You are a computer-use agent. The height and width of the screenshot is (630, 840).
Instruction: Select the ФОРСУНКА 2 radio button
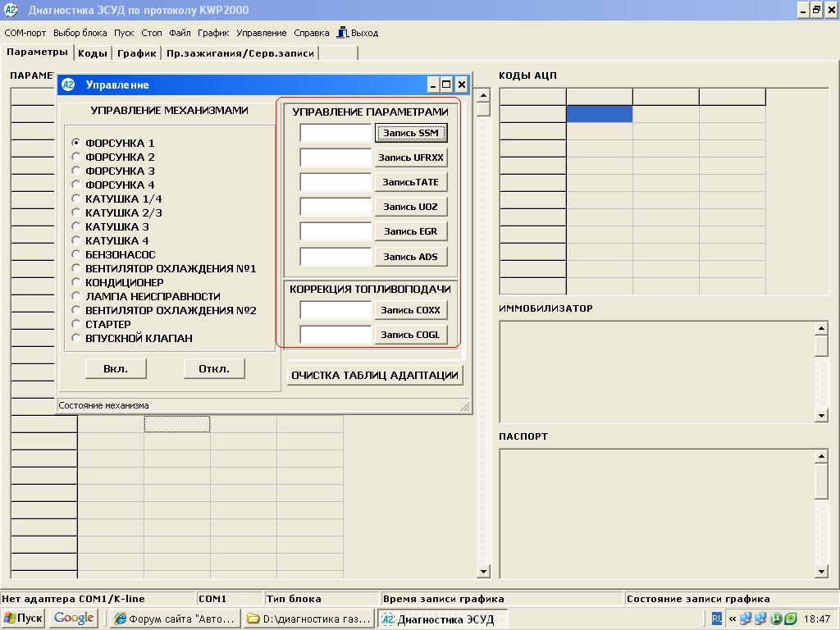pos(76,157)
